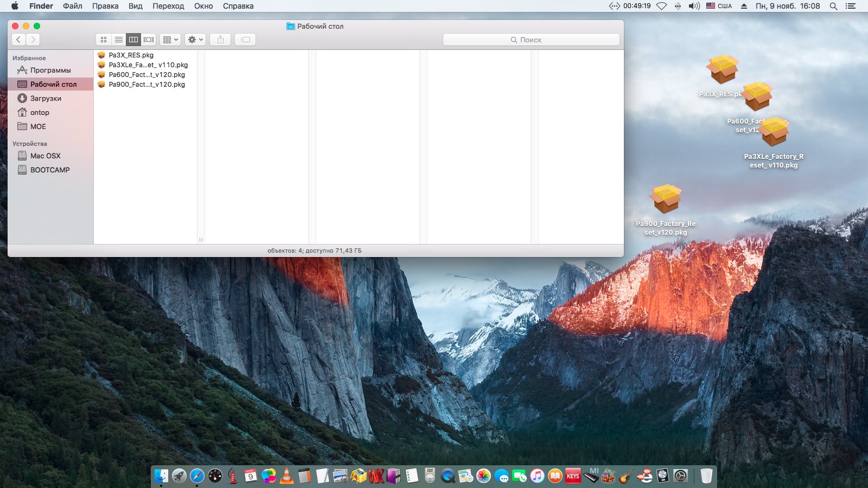Open the ontop home folder
This screenshot has height=488, width=868.
click(50, 112)
